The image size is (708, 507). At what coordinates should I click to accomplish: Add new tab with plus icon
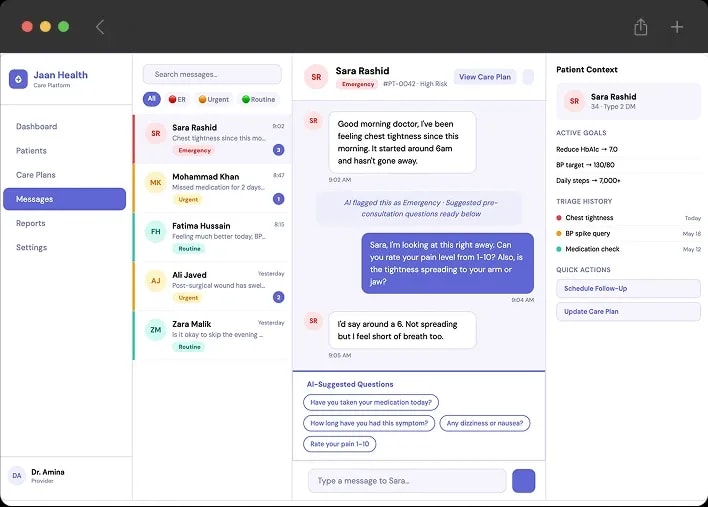(676, 27)
